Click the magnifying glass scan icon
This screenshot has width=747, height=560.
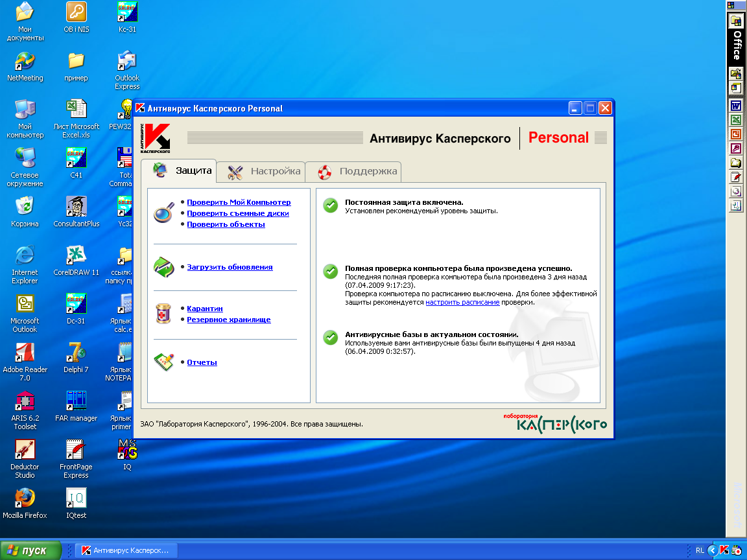[x=163, y=213]
